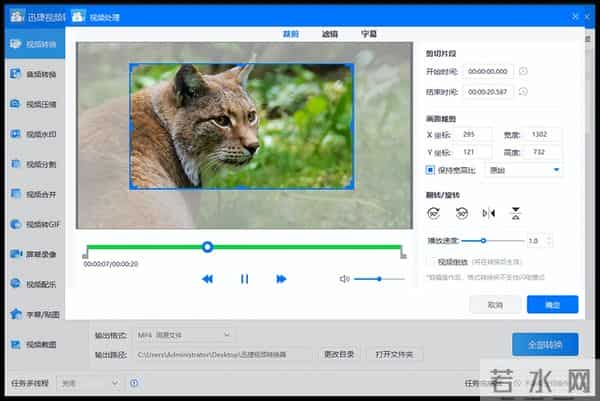
Task: Click the 宽度 (width) input field
Action: coord(545,134)
